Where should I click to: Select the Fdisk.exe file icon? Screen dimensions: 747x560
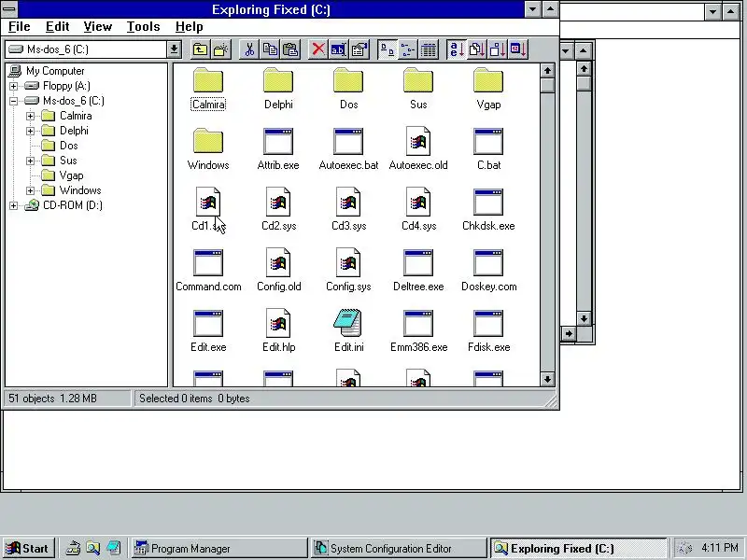point(488,323)
